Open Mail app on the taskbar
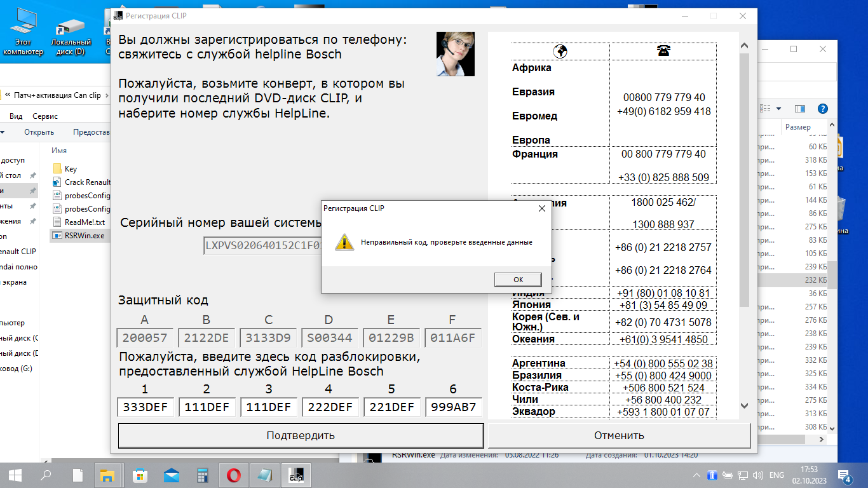868x488 pixels. [x=172, y=475]
